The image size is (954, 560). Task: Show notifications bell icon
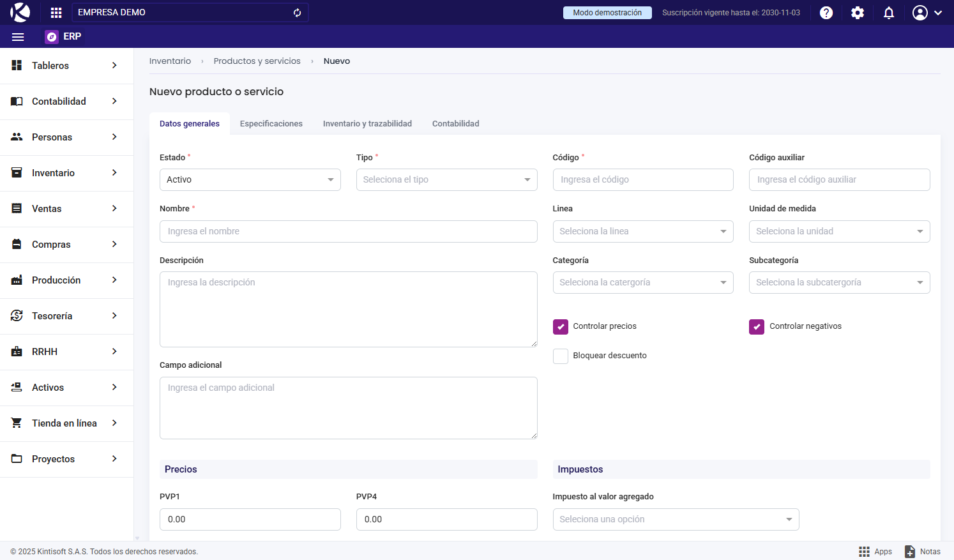coord(889,13)
